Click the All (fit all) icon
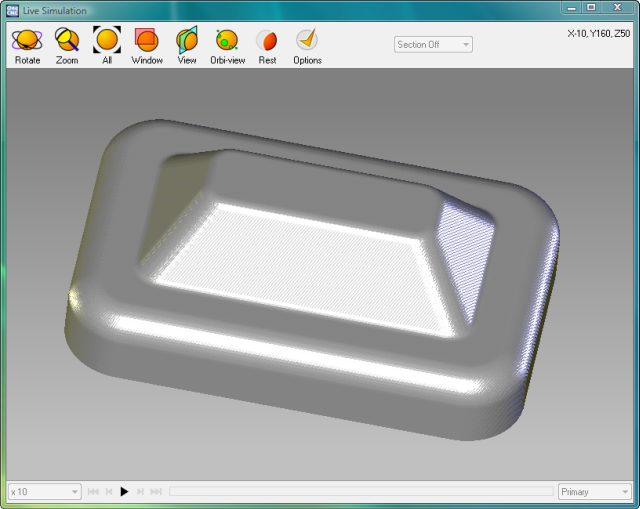 point(107,46)
